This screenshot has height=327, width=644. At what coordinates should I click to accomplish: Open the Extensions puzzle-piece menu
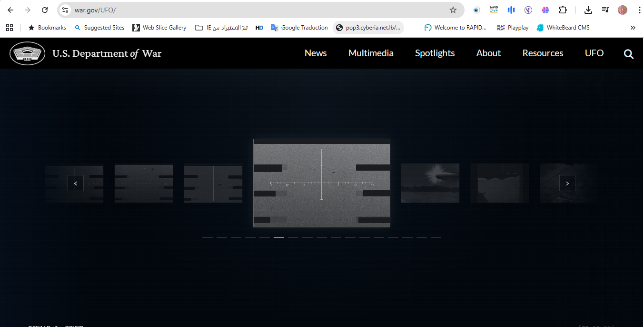pyautogui.click(x=563, y=10)
